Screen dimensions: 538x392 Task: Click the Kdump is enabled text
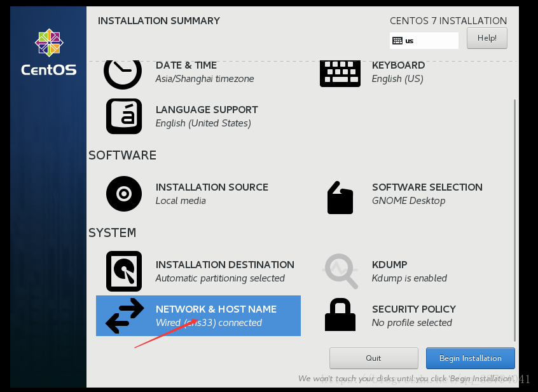click(x=410, y=278)
